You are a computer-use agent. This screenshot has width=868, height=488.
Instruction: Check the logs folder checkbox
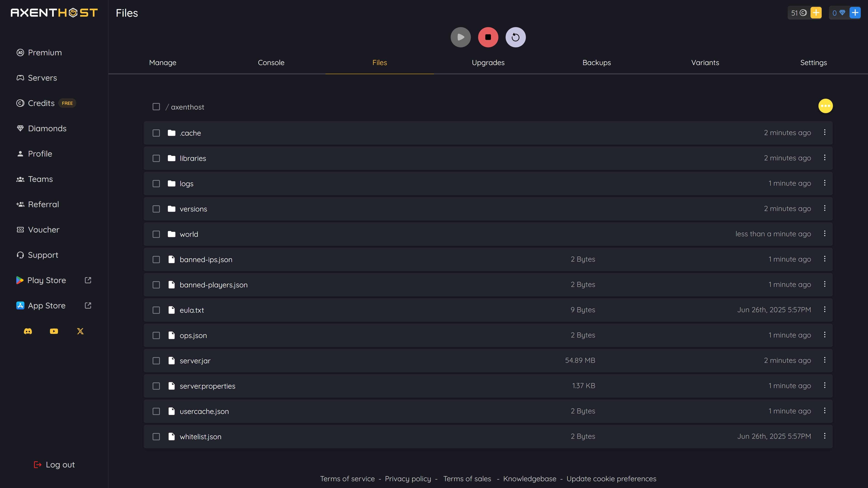click(156, 183)
